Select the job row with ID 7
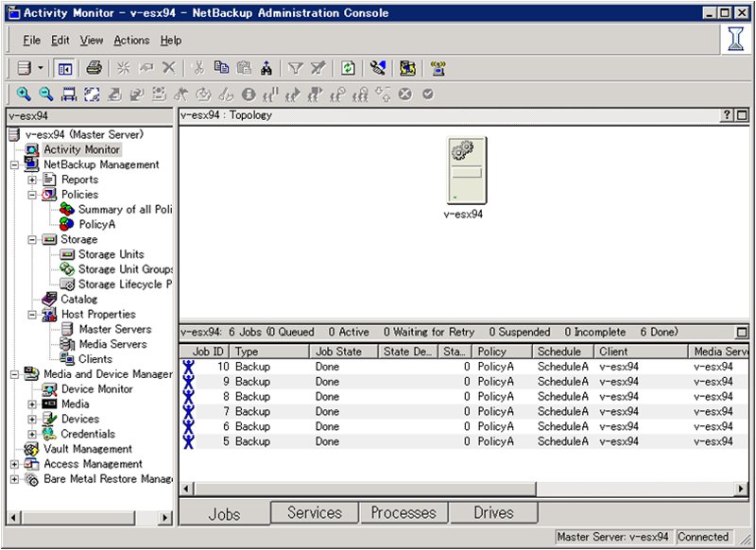Image resolution: width=756 pixels, height=550 pixels. tap(464, 411)
